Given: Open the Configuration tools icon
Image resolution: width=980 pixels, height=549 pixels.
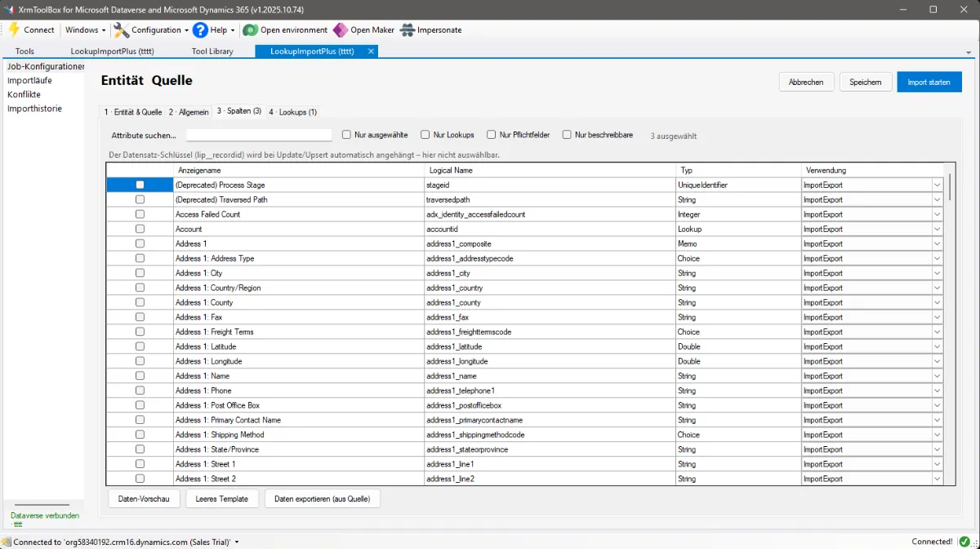Looking at the screenshot, I should (121, 30).
